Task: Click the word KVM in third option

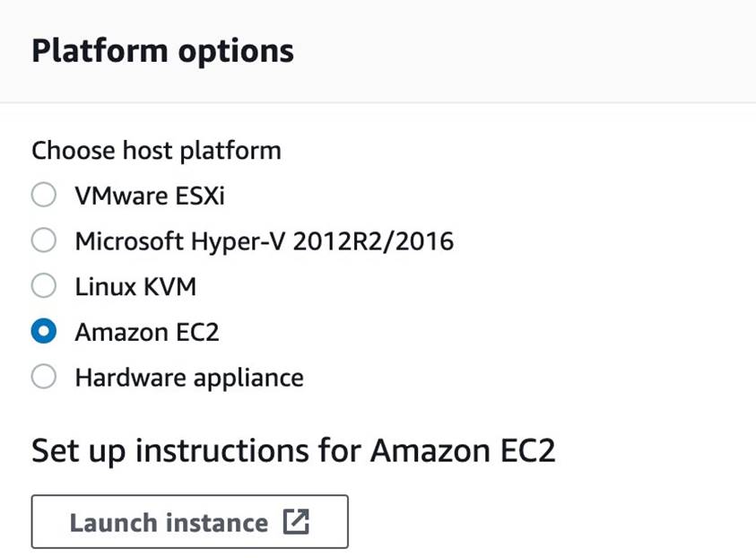Action: tap(170, 286)
